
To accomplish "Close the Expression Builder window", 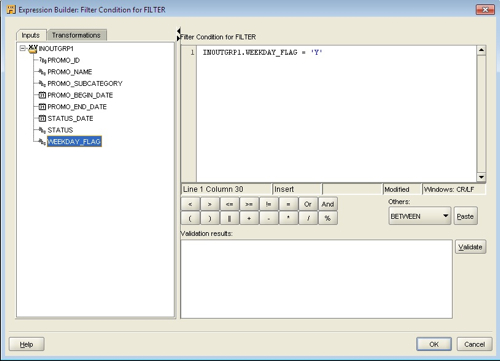I will (485, 10).
